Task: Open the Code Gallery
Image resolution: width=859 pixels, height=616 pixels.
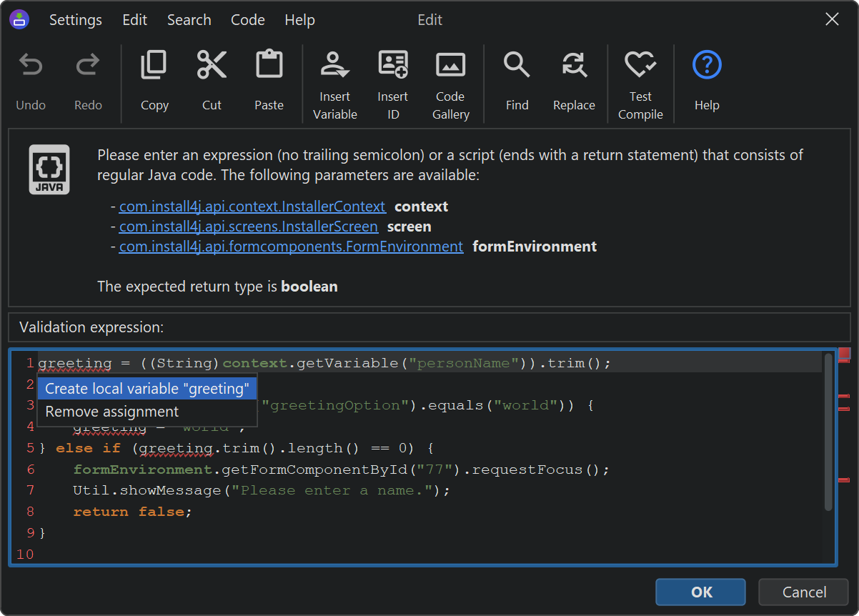Action: point(450,66)
